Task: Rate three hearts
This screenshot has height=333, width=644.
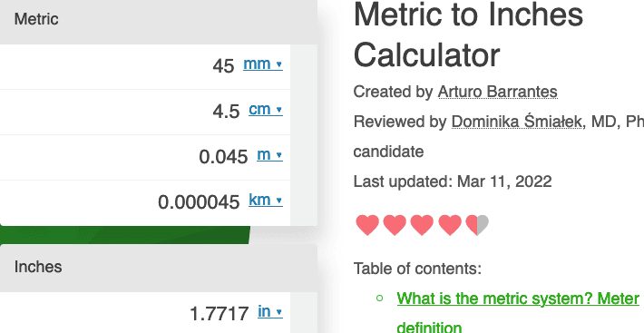Action: [422, 225]
